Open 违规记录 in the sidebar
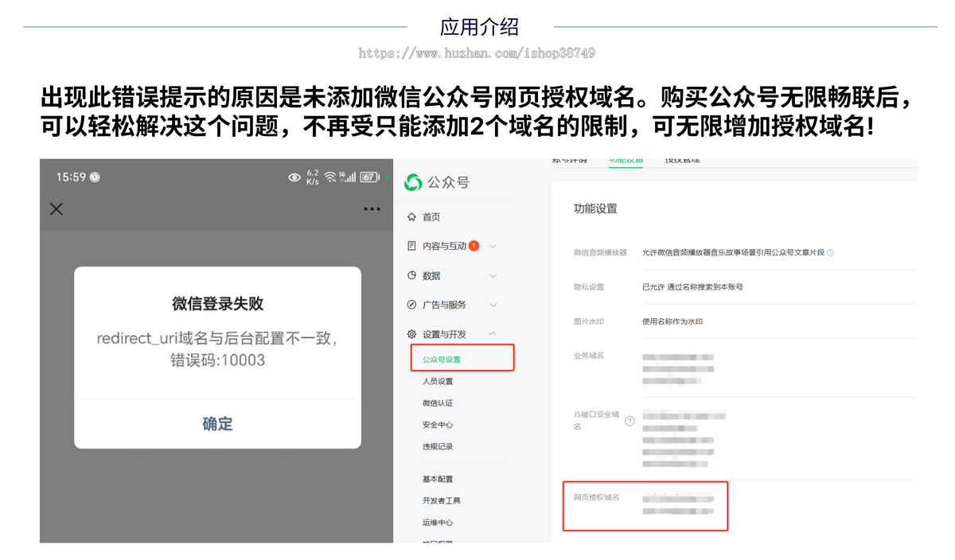955x560 pixels. [438, 446]
